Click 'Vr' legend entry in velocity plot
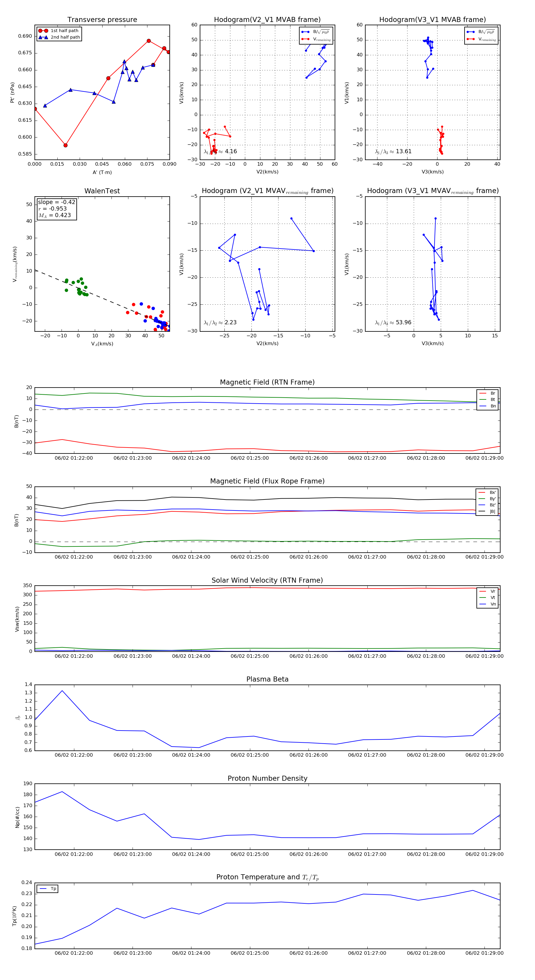This screenshot has width=535, height=980. coord(487,591)
